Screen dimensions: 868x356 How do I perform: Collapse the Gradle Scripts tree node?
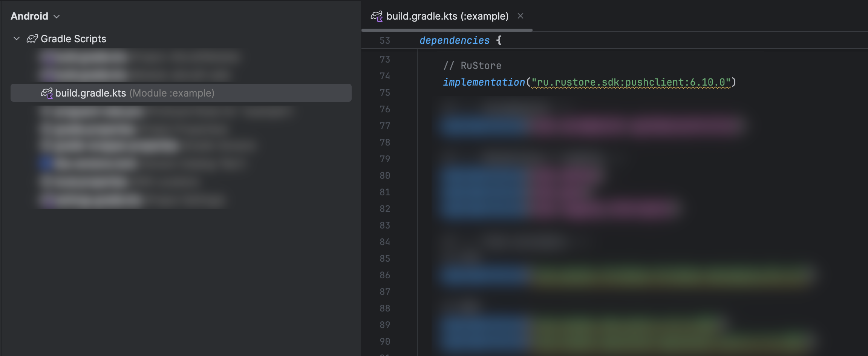[x=17, y=38]
